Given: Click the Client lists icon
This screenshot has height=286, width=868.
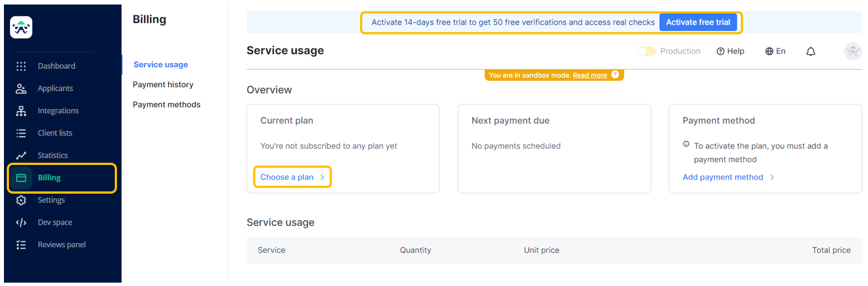Looking at the screenshot, I should point(21,133).
